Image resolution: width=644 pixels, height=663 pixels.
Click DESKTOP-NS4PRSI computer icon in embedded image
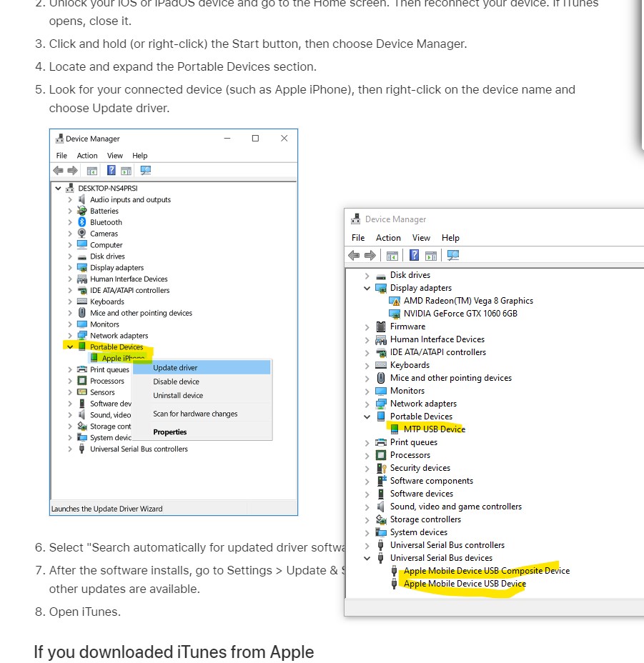70,188
